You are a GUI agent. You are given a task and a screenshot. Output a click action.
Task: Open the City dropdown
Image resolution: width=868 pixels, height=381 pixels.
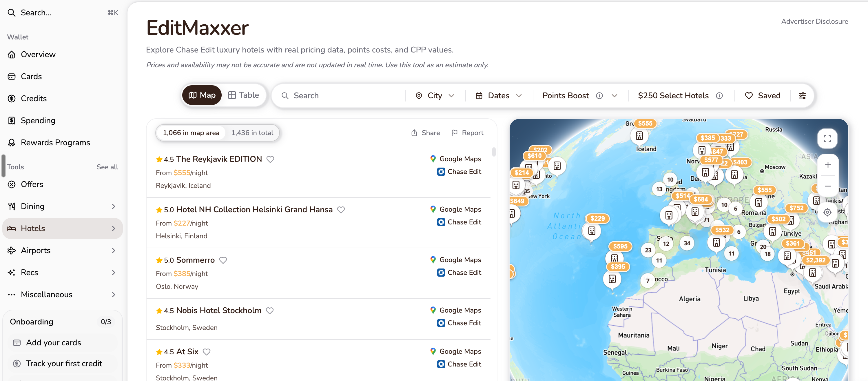435,96
